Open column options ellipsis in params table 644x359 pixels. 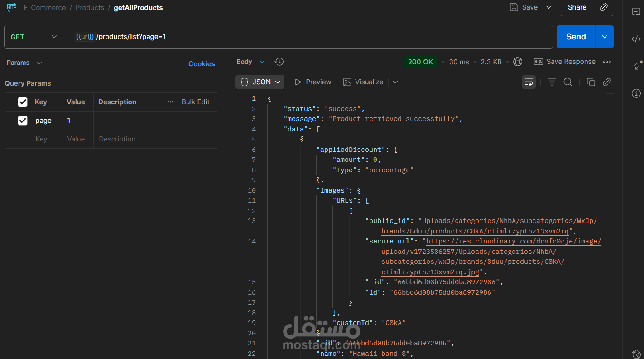(171, 102)
